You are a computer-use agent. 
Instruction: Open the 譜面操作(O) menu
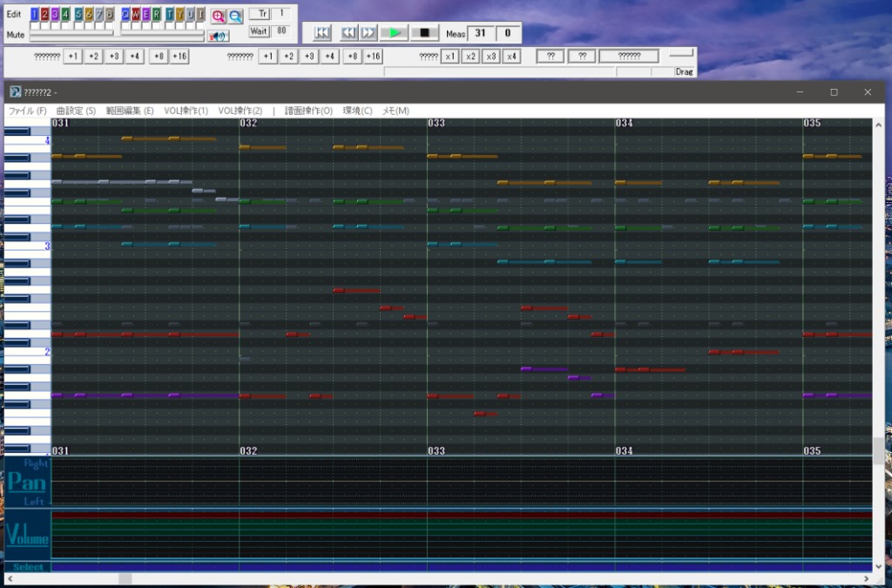[308, 111]
